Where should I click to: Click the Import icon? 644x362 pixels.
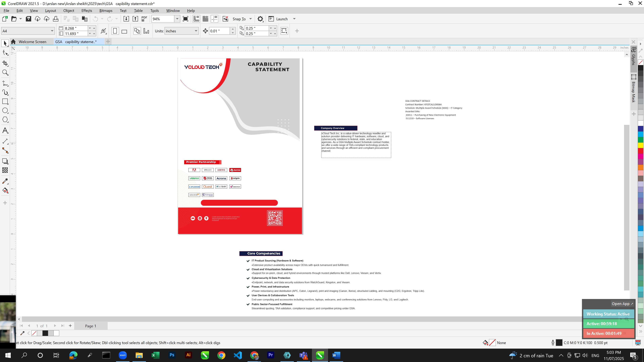tap(126, 19)
